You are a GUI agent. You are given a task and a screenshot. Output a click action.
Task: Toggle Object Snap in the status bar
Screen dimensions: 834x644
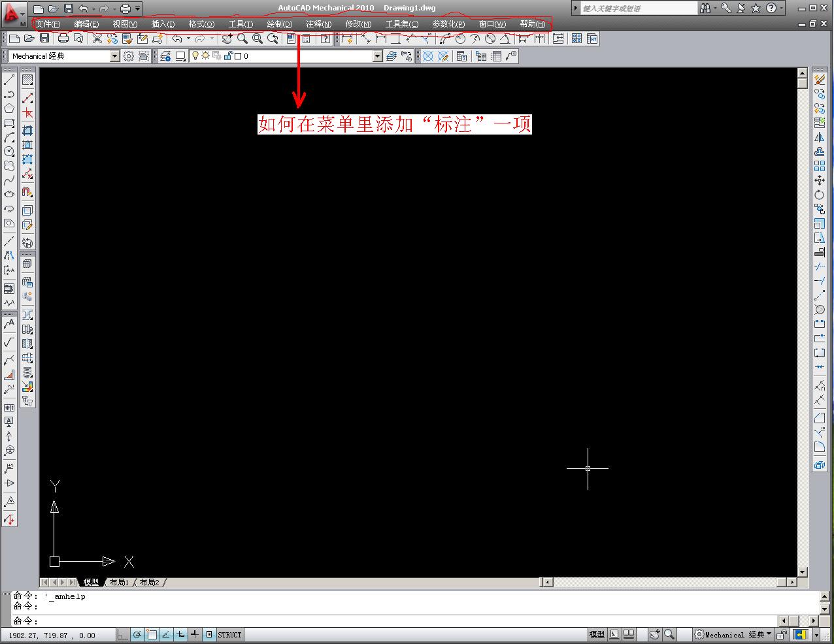pos(152,634)
